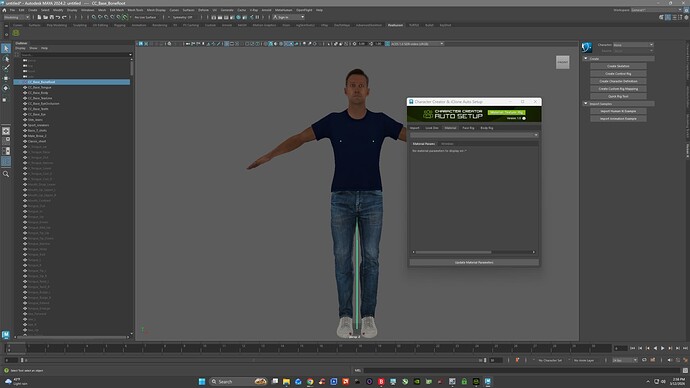Click the shelf settings gear icon

[6, 33]
